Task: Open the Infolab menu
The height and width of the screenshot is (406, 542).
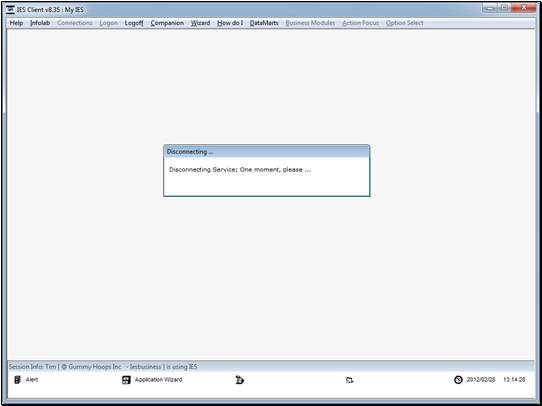Action: point(40,23)
